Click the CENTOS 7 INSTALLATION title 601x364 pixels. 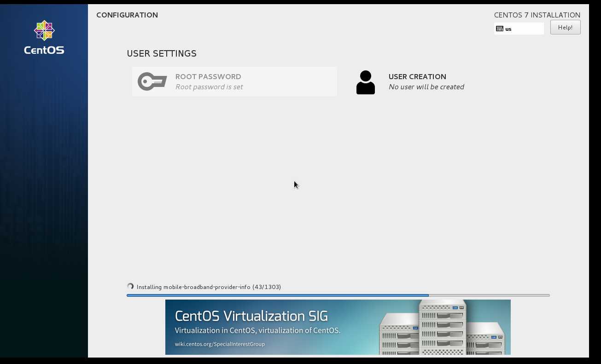[537, 15]
